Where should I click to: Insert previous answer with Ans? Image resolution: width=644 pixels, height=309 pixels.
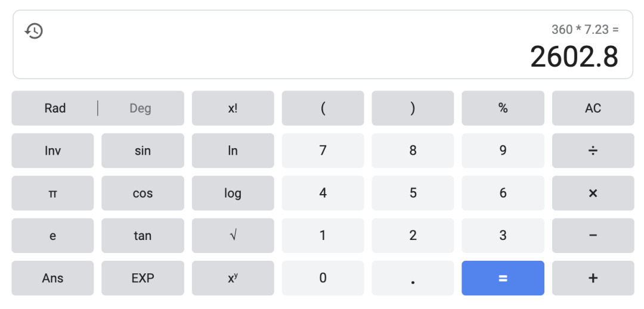pyautogui.click(x=52, y=278)
